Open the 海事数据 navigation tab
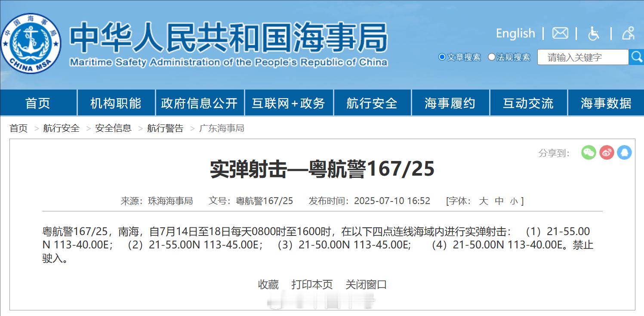644x316 pixels. tap(606, 103)
